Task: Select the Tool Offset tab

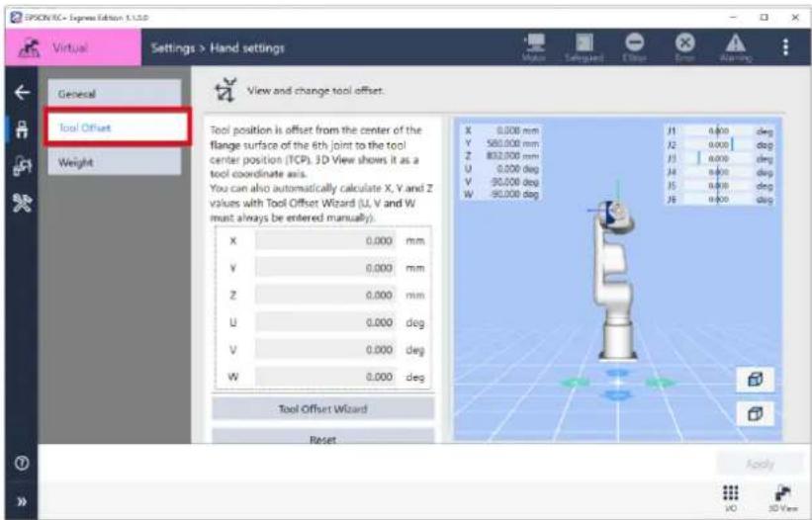Action: (117, 128)
